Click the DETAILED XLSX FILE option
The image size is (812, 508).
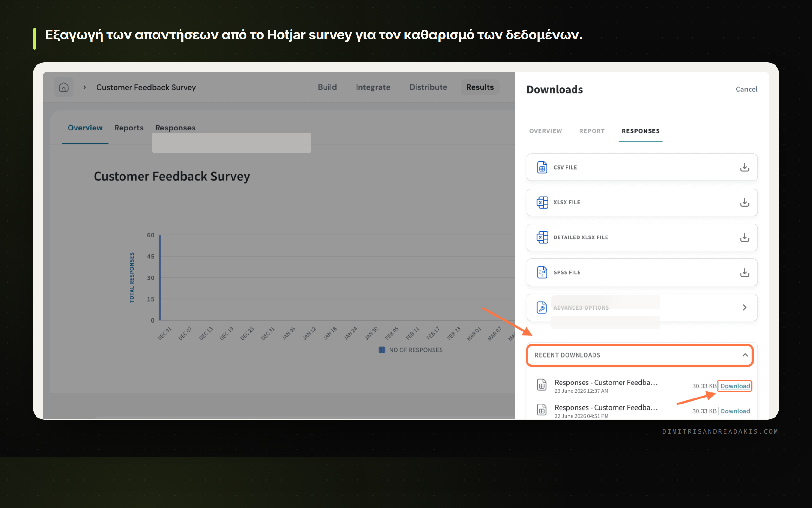[642, 237]
